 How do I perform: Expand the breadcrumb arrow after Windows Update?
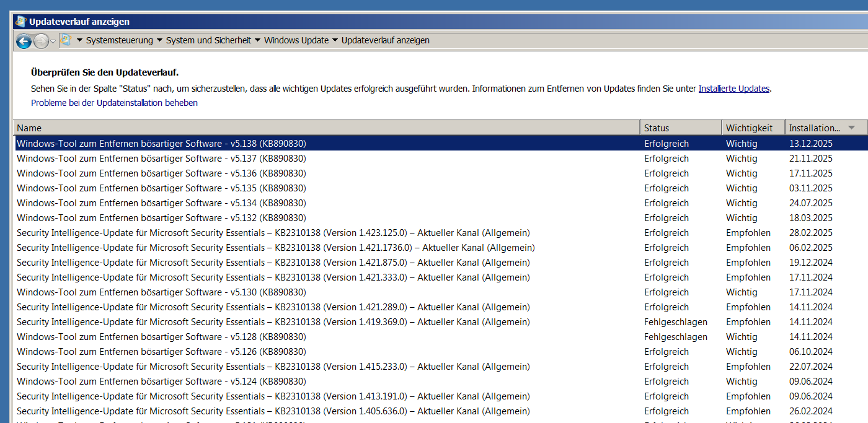click(335, 40)
